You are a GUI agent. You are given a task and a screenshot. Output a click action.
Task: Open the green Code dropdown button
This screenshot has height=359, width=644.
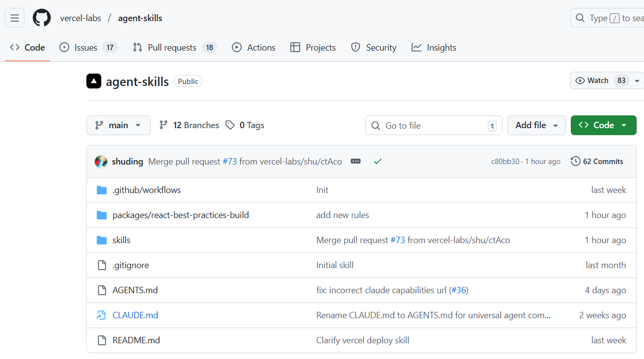point(604,125)
